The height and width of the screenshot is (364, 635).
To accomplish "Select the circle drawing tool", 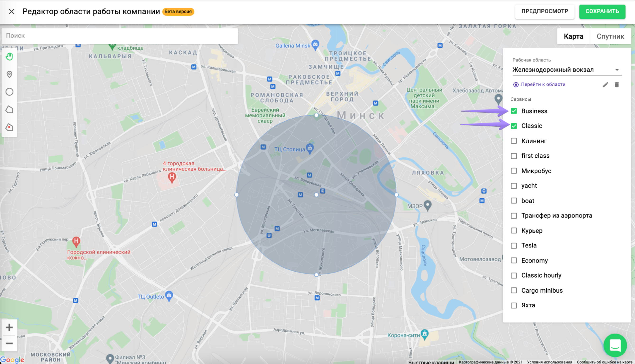I will 9,92.
